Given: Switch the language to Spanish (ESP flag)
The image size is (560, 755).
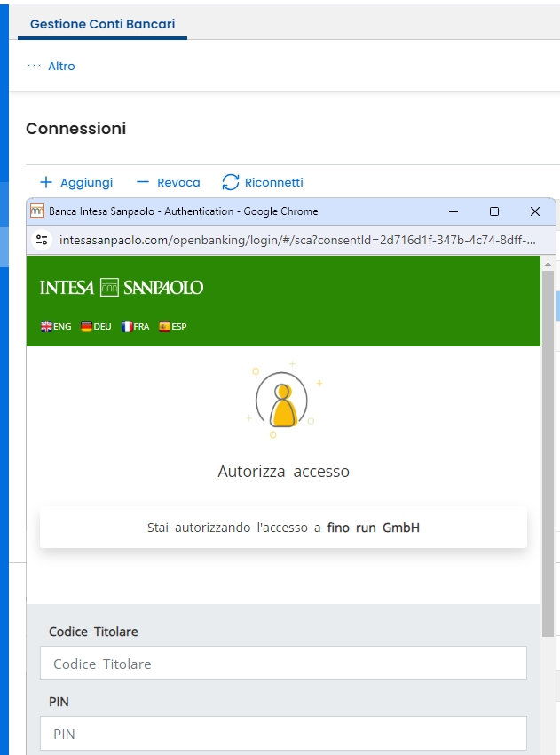Looking at the screenshot, I should (173, 327).
